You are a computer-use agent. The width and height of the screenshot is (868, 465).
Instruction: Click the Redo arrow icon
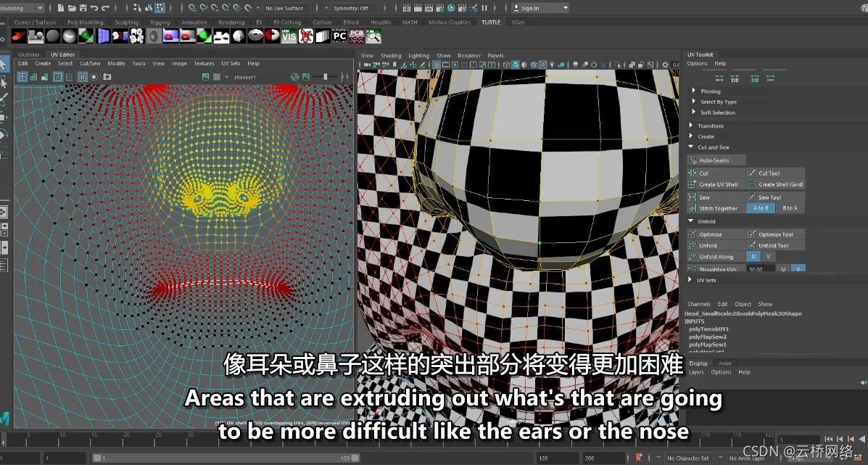coord(105,8)
